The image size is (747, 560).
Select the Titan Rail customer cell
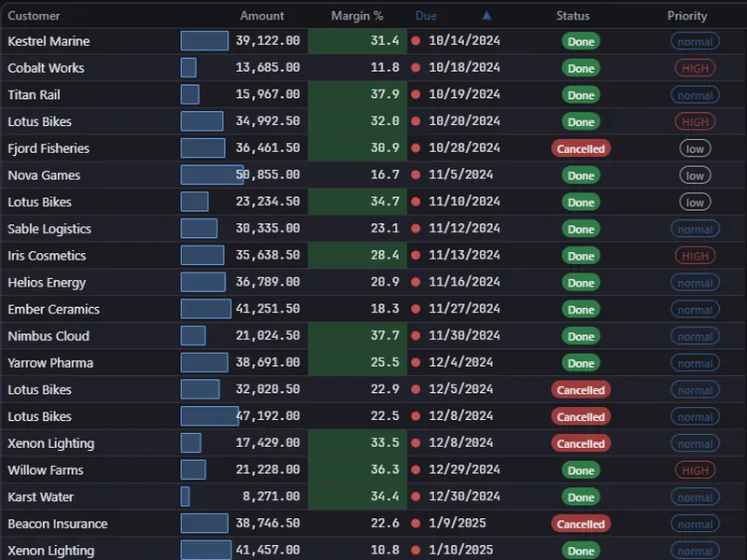pyautogui.click(x=34, y=95)
